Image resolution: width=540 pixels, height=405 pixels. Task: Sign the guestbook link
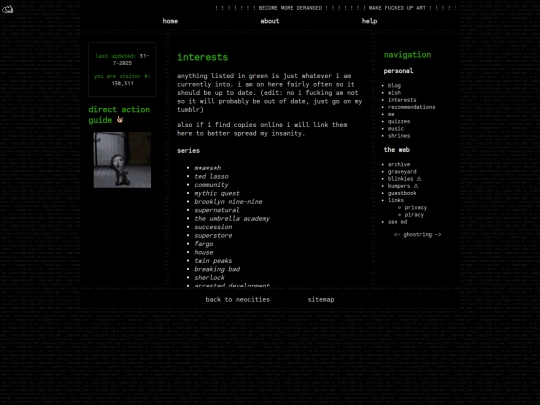pyautogui.click(x=402, y=193)
